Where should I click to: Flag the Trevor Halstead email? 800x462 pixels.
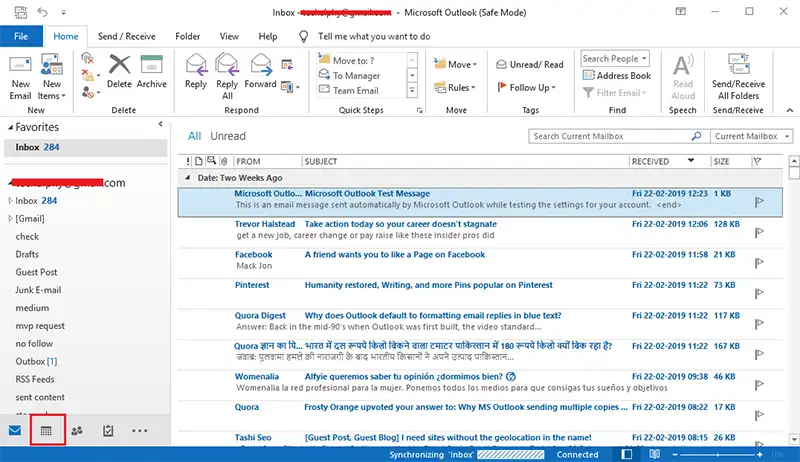point(759,232)
